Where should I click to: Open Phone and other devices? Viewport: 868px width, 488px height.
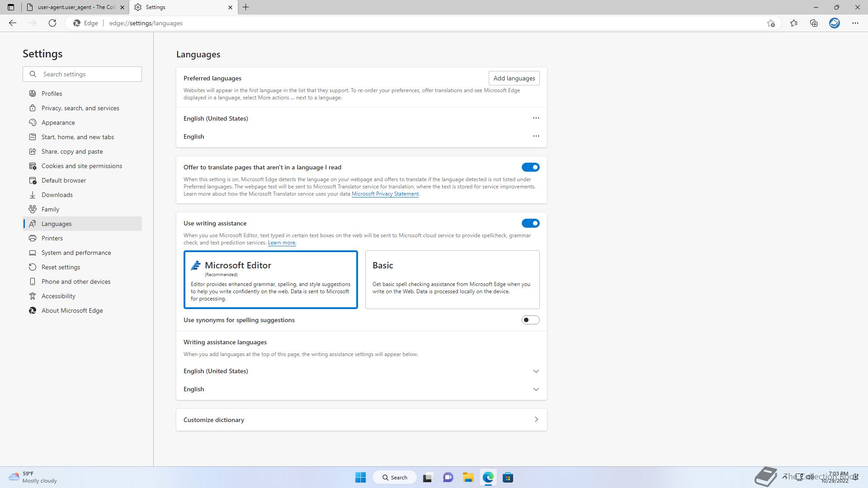(x=82, y=282)
